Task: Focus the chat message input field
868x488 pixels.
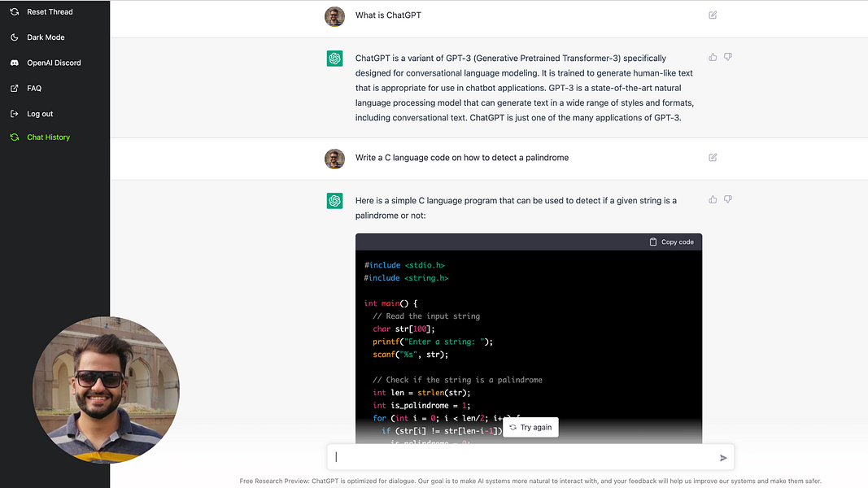Action: [x=530, y=457]
